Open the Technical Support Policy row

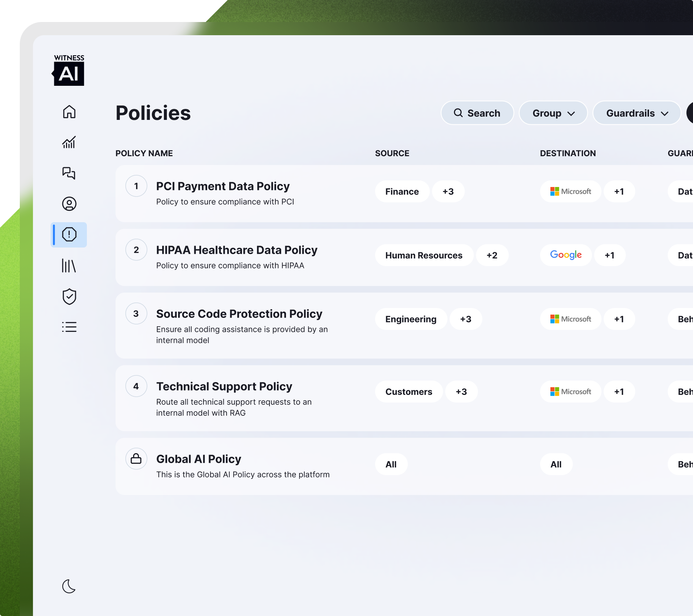coord(224,386)
